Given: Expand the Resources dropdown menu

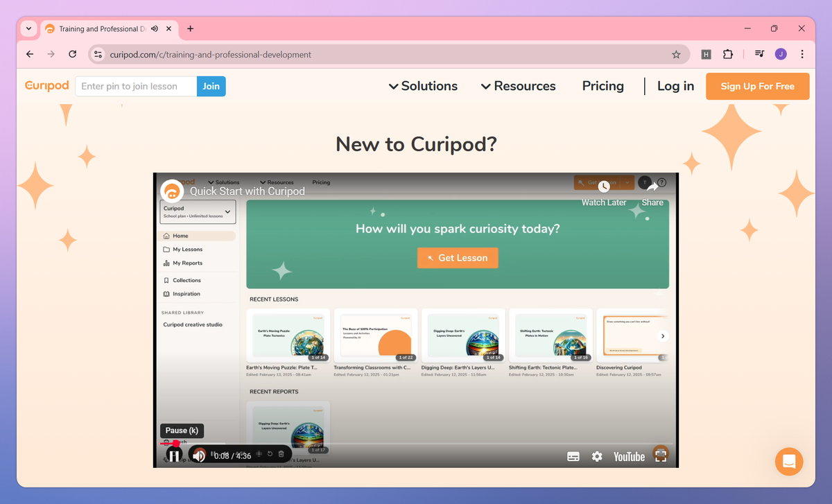Looking at the screenshot, I should [x=519, y=86].
